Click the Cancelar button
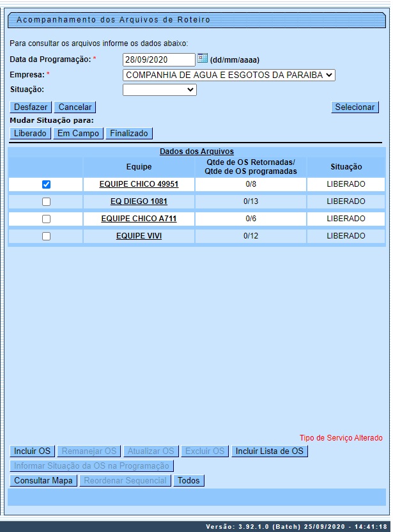 point(75,107)
